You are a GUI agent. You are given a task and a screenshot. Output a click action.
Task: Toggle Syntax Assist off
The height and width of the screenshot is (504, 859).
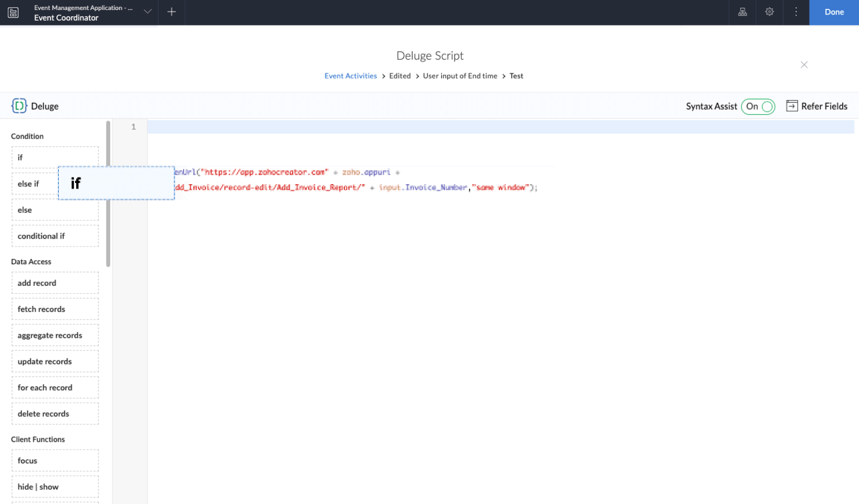click(x=758, y=106)
